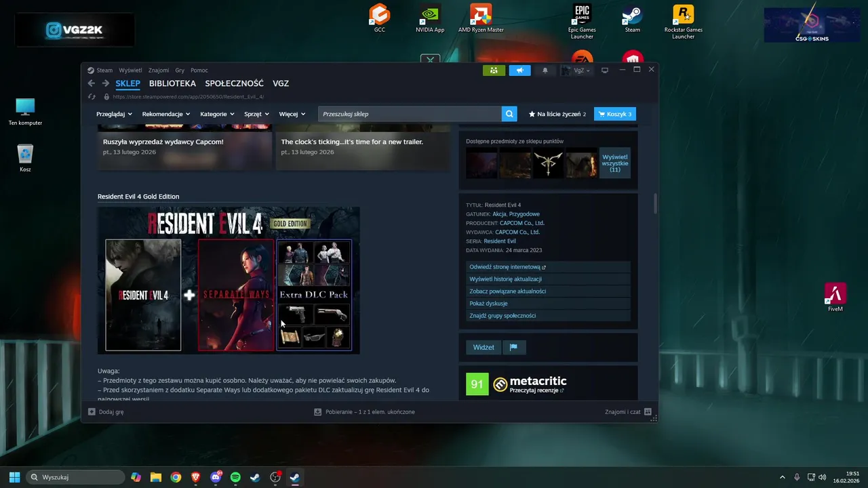Image resolution: width=868 pixels, height=488 pixels.
Task: Open the Wyświetl menu
Action: pyautogui.click(x=130, y=70)
